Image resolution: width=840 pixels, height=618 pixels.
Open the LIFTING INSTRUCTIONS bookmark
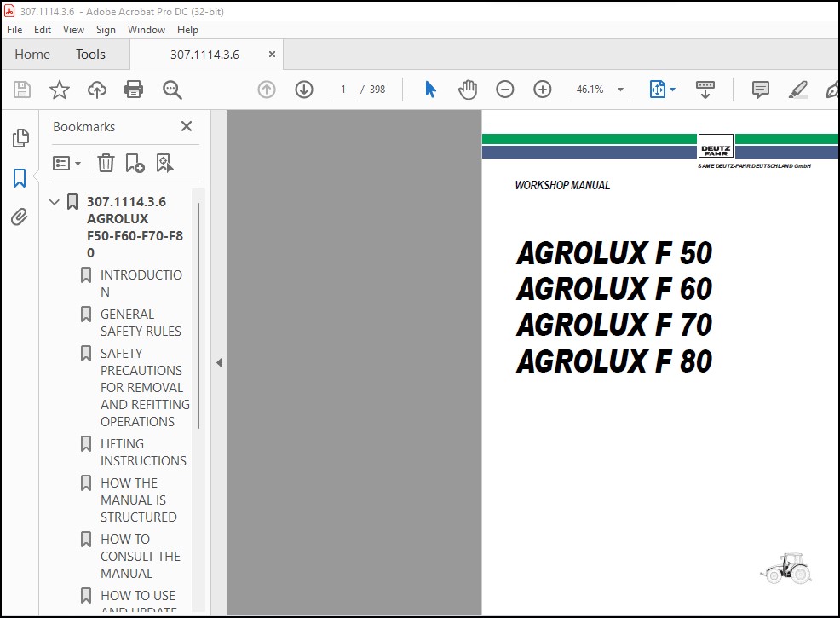(144, 453)
